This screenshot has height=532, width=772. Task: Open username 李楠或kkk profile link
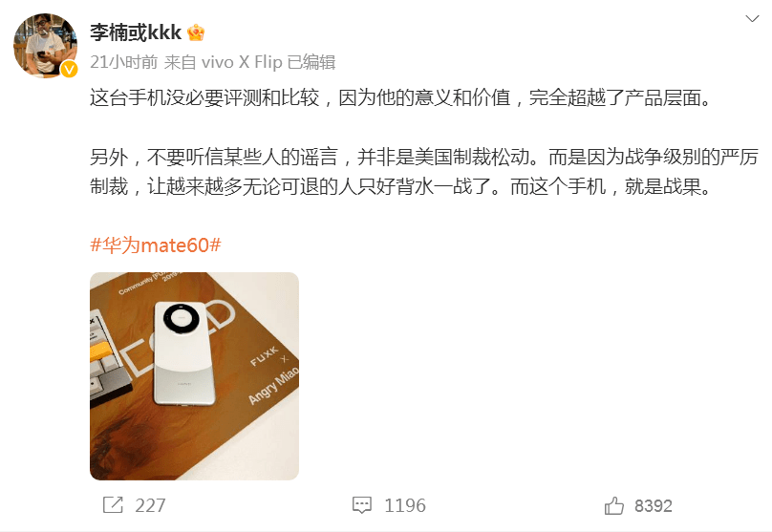click(x=136, y=33)
